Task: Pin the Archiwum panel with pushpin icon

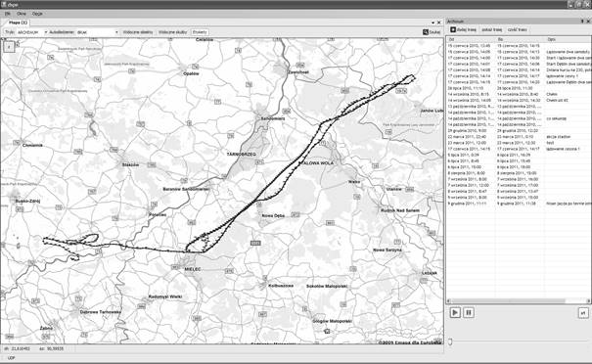Action: point(582,22)
